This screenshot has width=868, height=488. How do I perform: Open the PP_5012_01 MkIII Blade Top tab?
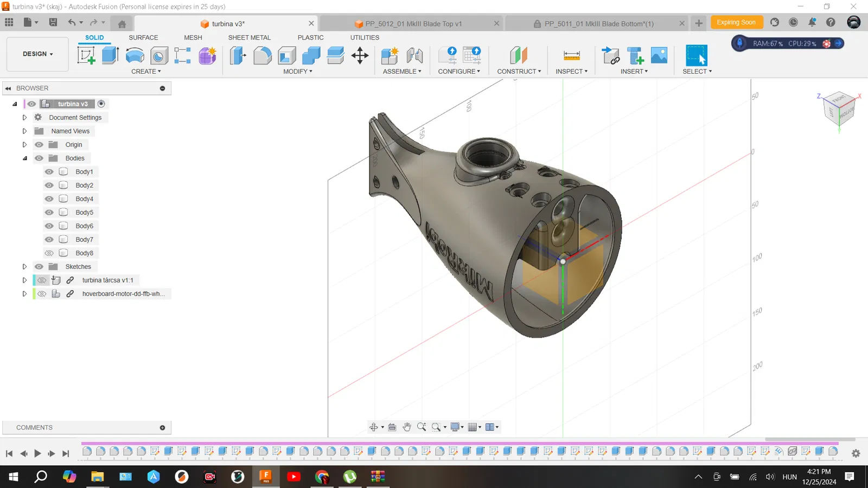pos(413,24)
